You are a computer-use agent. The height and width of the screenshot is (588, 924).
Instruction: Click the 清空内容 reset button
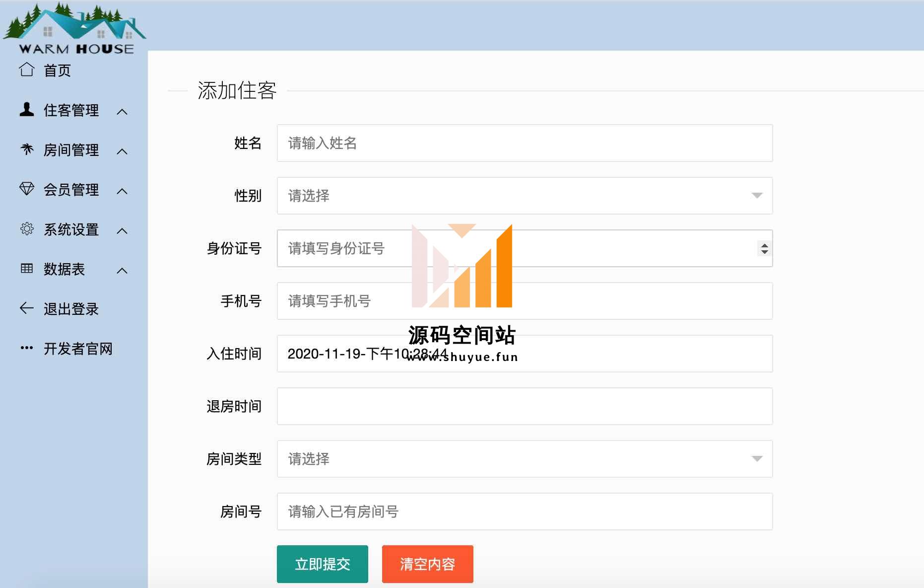428,564
